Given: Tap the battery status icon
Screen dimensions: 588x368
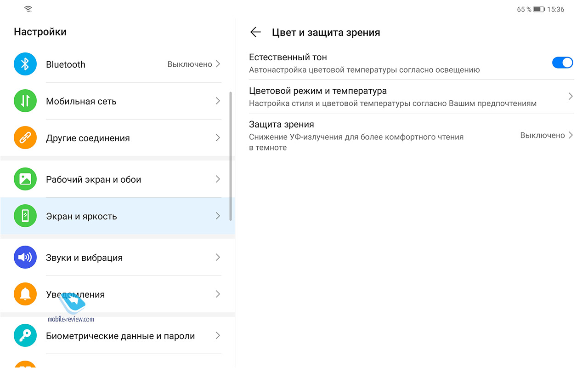Looking at the screenshot, I should point(539,9).
